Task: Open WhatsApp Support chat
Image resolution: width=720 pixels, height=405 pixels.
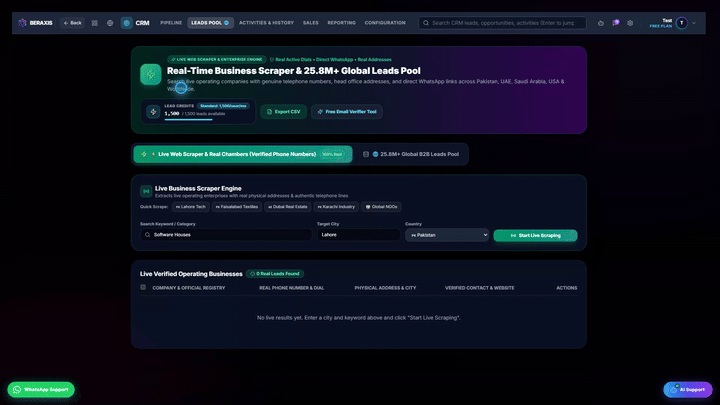Action: click(x=41, y=389)
